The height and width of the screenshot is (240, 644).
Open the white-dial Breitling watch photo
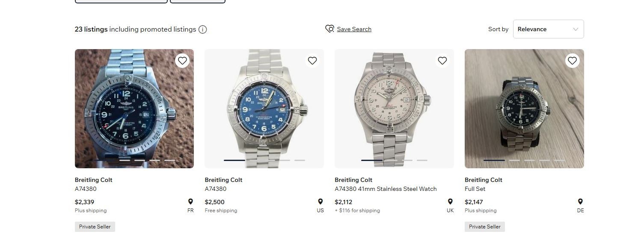pos(394,108)
